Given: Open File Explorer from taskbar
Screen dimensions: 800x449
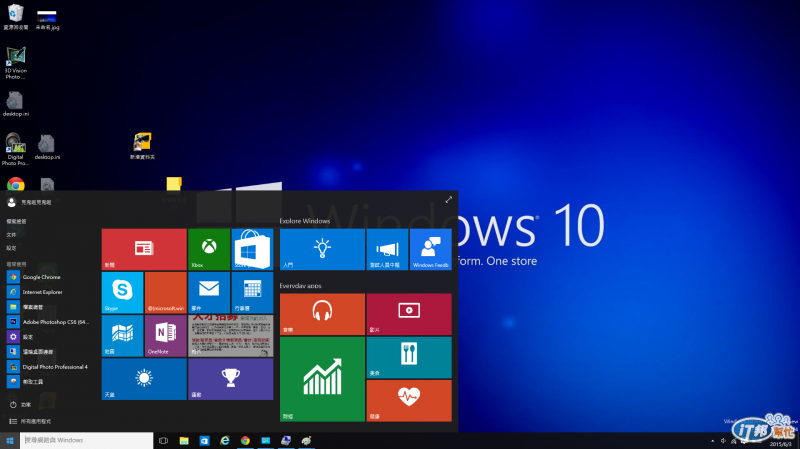Looking at the screenshot, I should pyautogui.click(x=184, y=440).
